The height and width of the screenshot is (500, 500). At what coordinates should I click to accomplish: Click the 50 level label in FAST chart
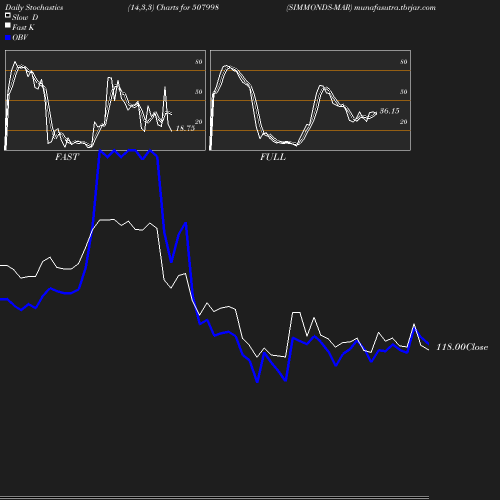point(199,92)
